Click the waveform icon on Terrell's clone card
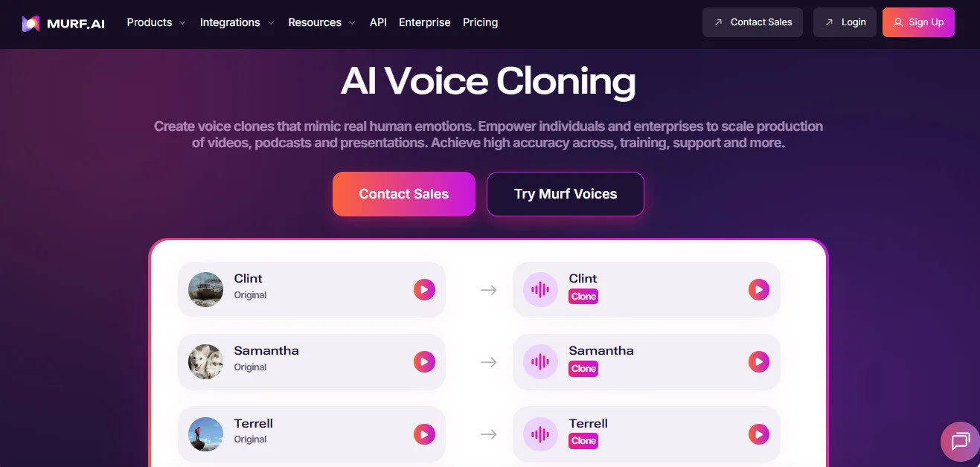 click(539, 434)
